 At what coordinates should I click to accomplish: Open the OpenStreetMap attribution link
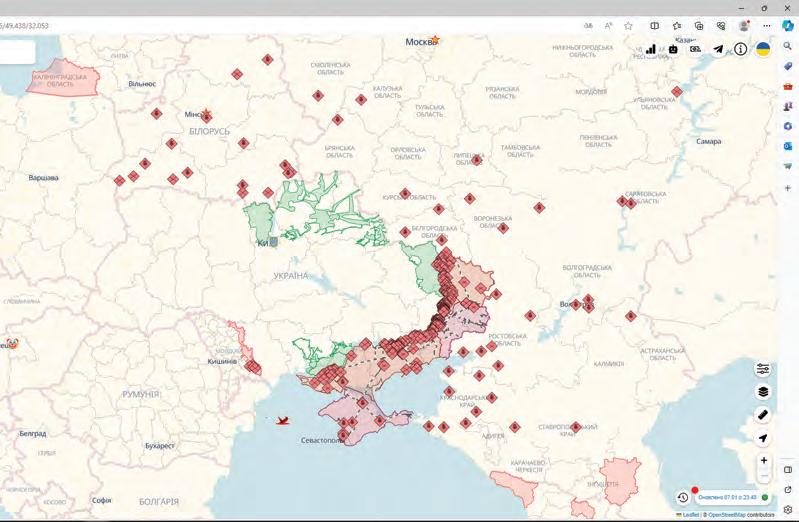(x=726, y=515)
